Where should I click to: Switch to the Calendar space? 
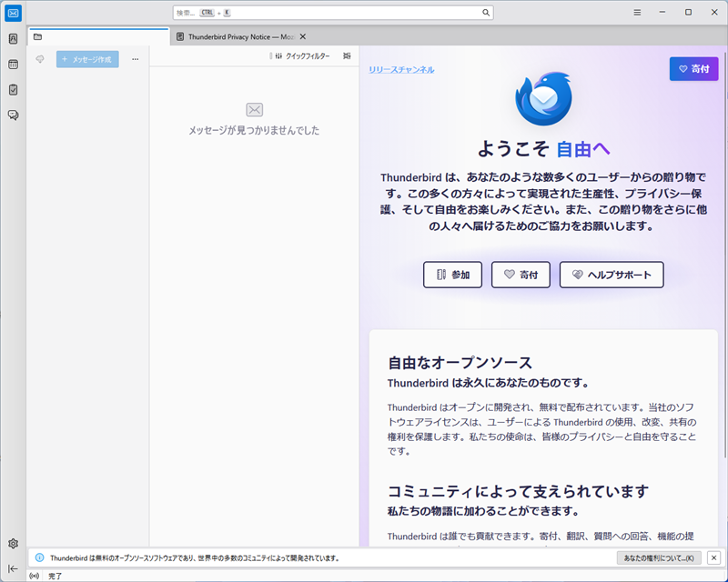13,65
